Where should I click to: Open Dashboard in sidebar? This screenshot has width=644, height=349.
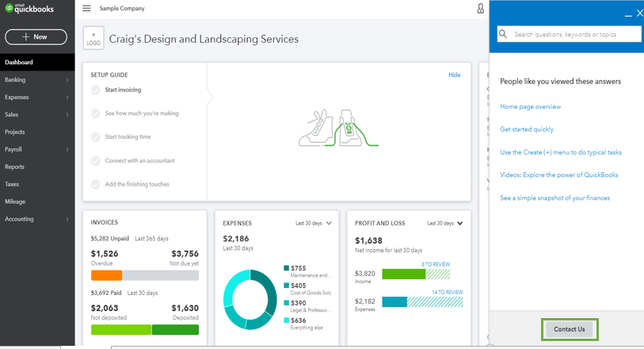point(37,63)
